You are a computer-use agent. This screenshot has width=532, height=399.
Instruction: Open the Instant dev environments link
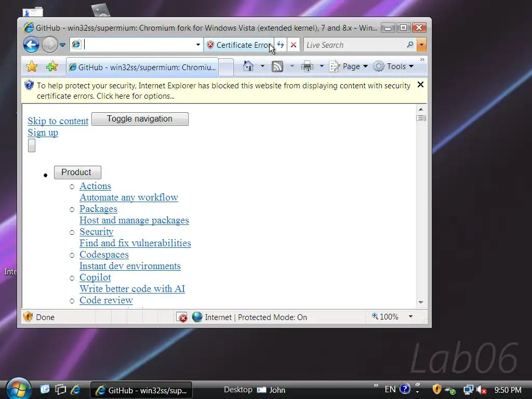coord(130,265)
